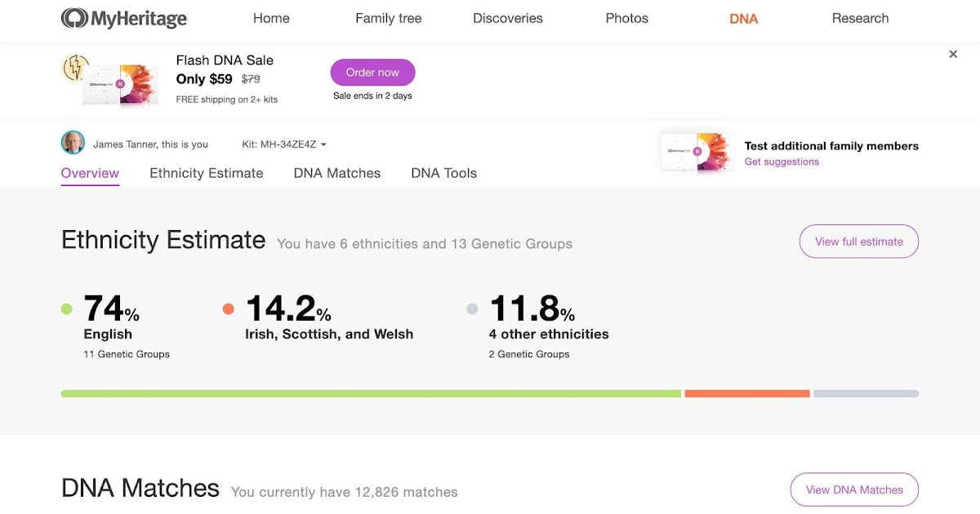Select the green dot for English ethnicity

(x=66, y=308)
